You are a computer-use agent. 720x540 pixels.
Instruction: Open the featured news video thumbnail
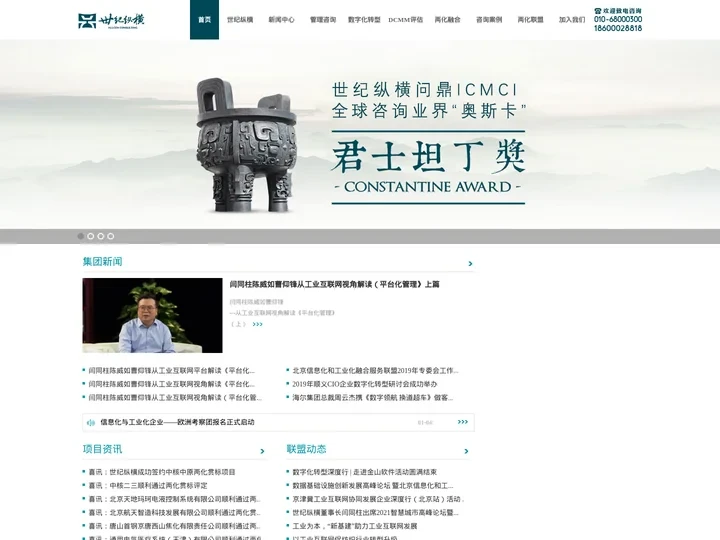click(x=152, y=315)
